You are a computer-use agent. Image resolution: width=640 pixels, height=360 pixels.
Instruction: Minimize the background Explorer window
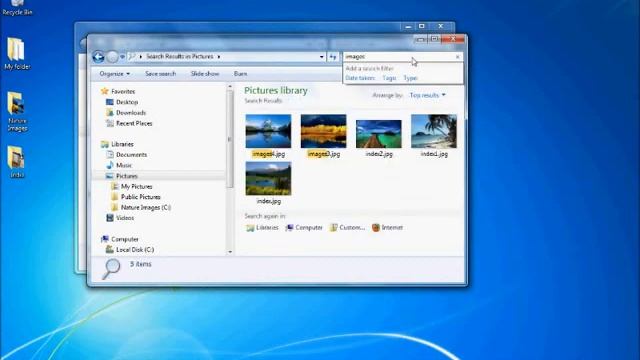point(408,26)
